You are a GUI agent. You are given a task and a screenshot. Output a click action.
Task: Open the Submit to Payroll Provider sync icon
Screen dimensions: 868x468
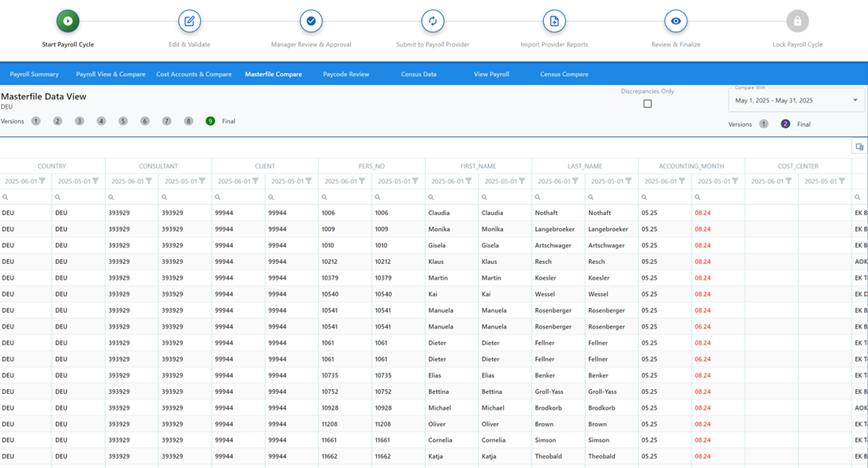coord(432,21)
